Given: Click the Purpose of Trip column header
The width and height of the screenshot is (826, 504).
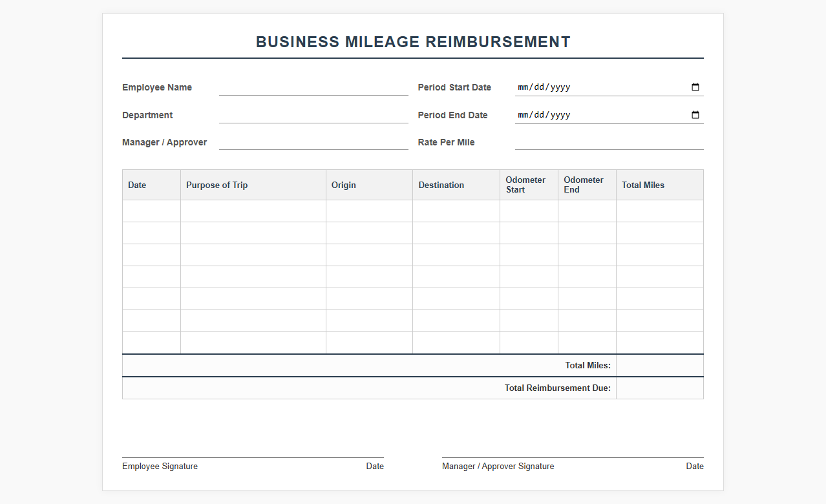Looking at the screenshot, I should click(253, 185).
